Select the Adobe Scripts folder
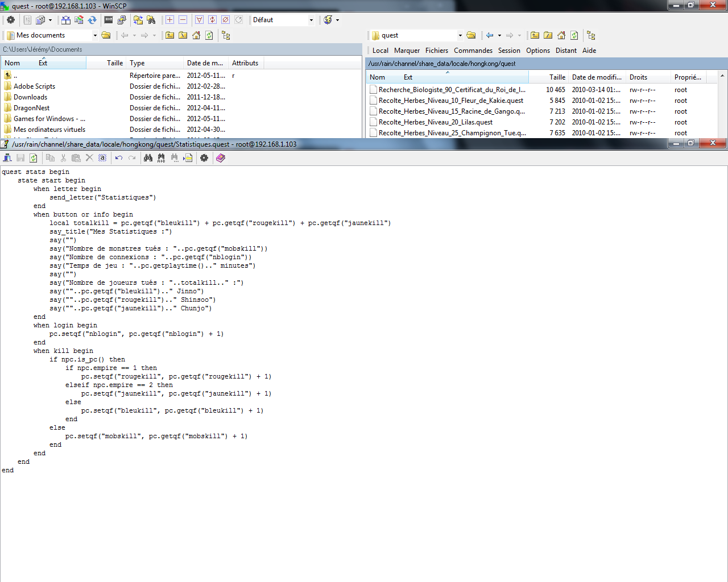This screenshot has height=582, width=728. [34, 86]
